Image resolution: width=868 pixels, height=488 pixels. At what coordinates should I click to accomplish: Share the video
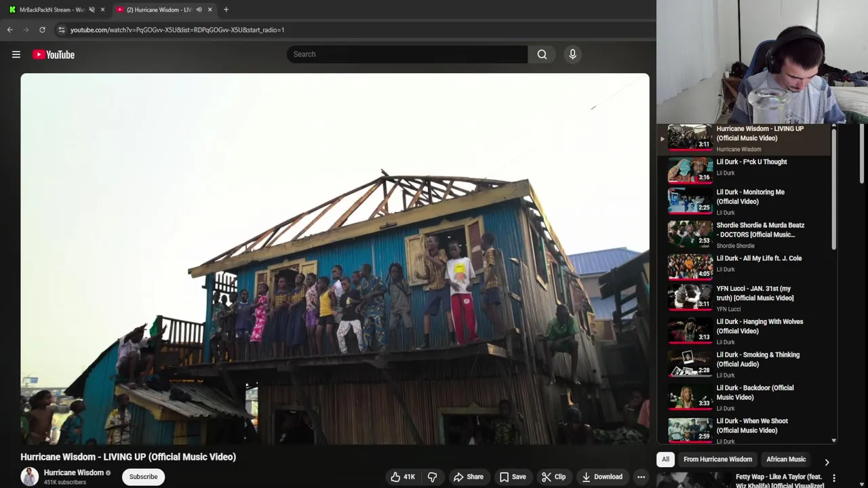(469, 476)
